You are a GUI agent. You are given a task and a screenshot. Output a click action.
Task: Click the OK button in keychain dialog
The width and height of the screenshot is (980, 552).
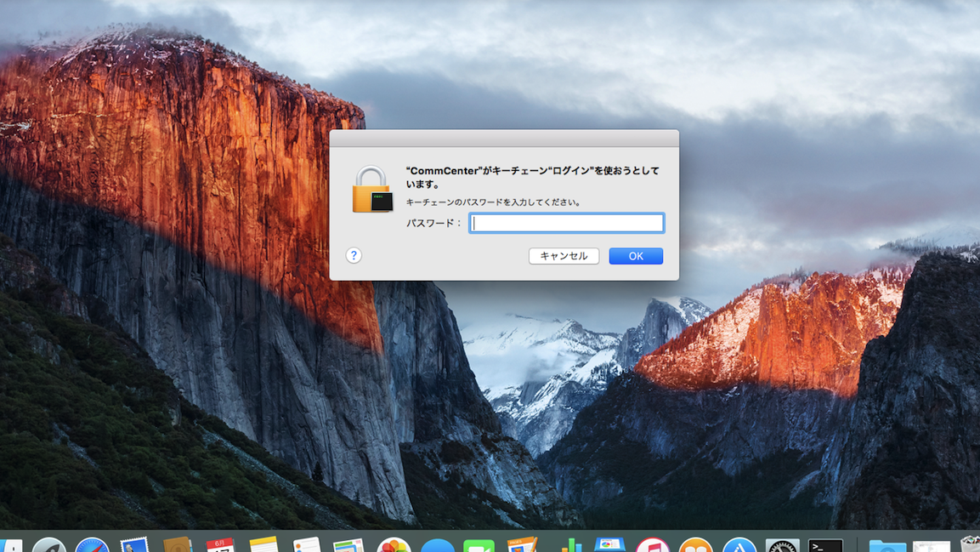(635, 256)
